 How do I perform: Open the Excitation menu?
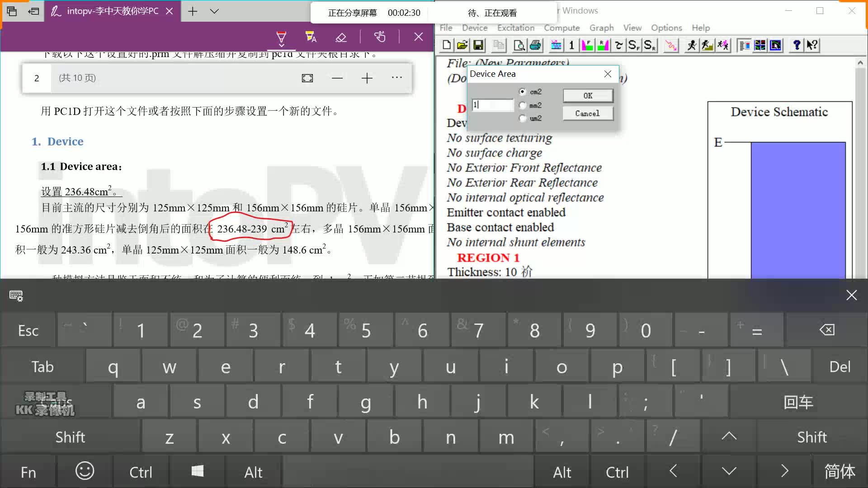point(515,28)
